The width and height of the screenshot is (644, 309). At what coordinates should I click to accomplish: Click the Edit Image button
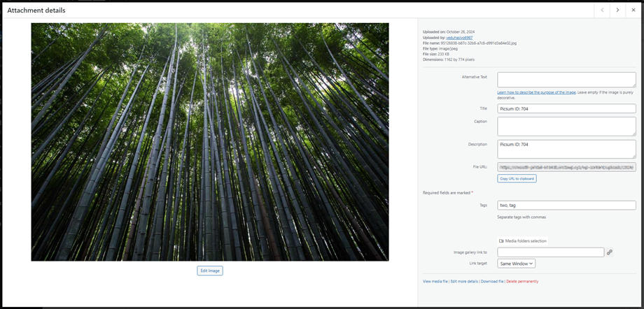[210, 271]
